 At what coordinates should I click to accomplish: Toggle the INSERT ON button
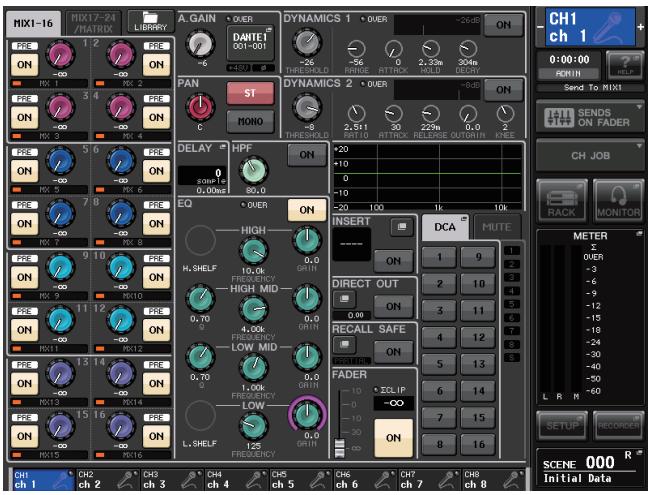tap(394, 261)
